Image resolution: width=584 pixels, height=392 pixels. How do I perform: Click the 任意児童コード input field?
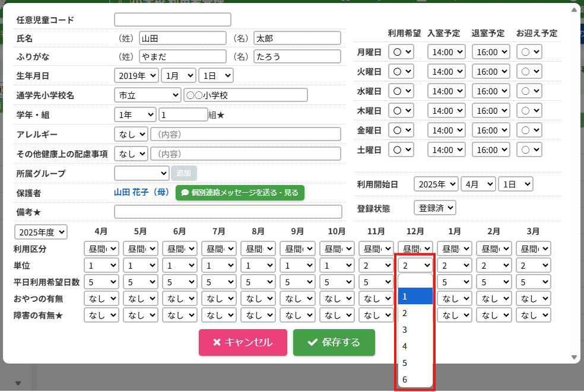(172, 20)
